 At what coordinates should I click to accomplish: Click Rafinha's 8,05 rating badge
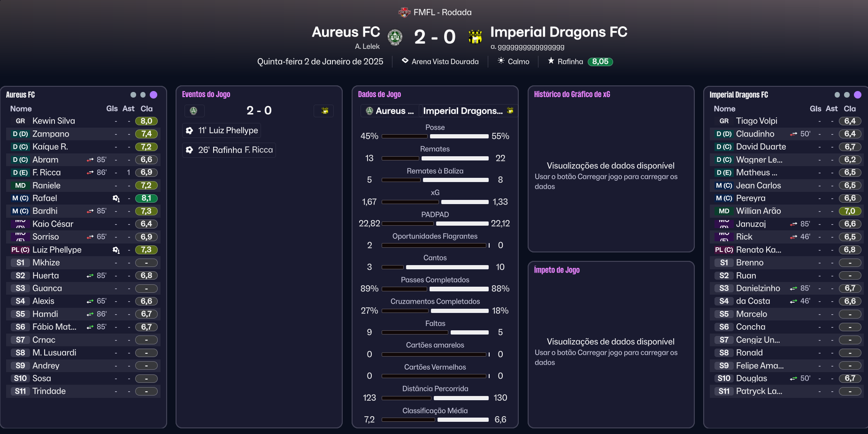point(600,61)
